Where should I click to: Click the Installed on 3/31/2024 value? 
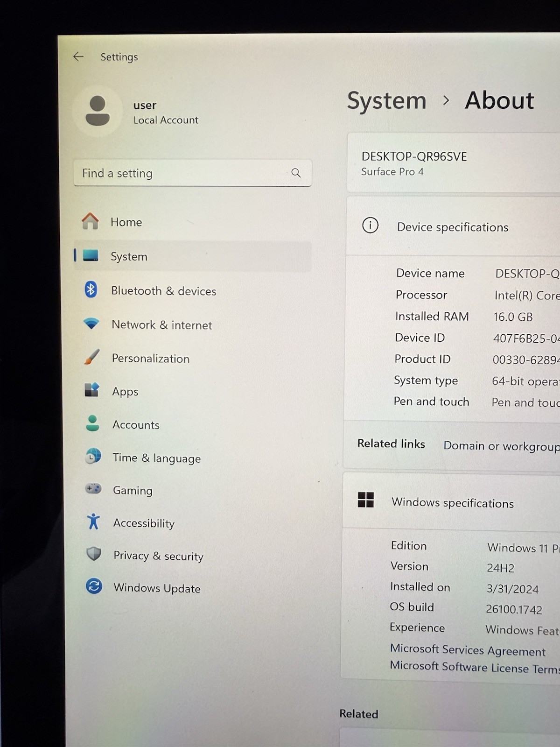coord(512,589)
